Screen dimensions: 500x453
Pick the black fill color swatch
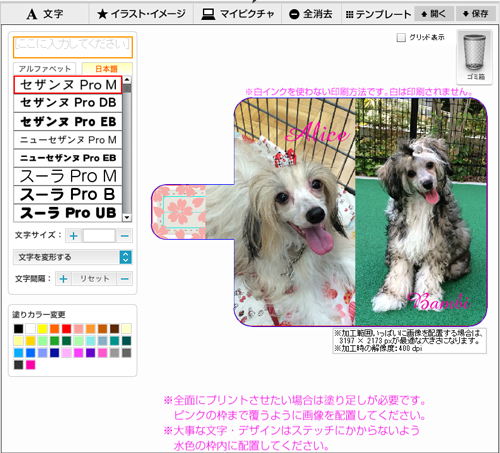click(x=19, y=329)
